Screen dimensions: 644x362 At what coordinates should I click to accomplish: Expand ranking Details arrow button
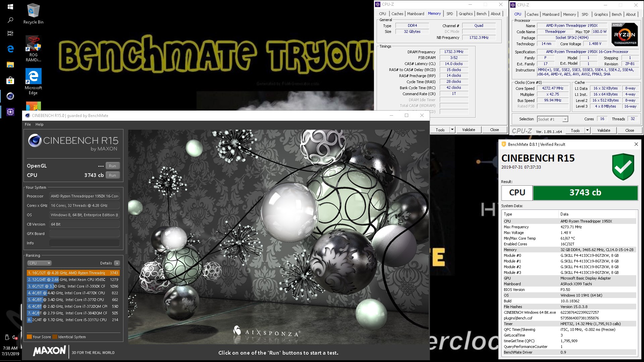coord(117,263)
